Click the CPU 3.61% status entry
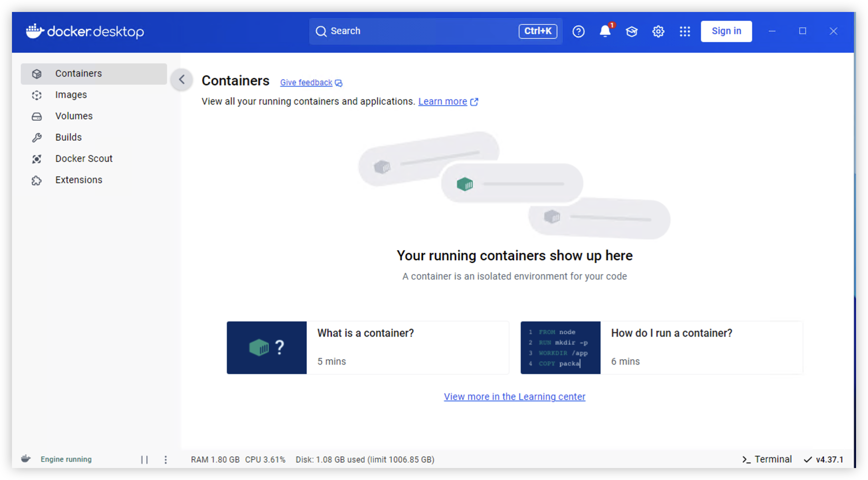868x480 pixels. (265, 460)
